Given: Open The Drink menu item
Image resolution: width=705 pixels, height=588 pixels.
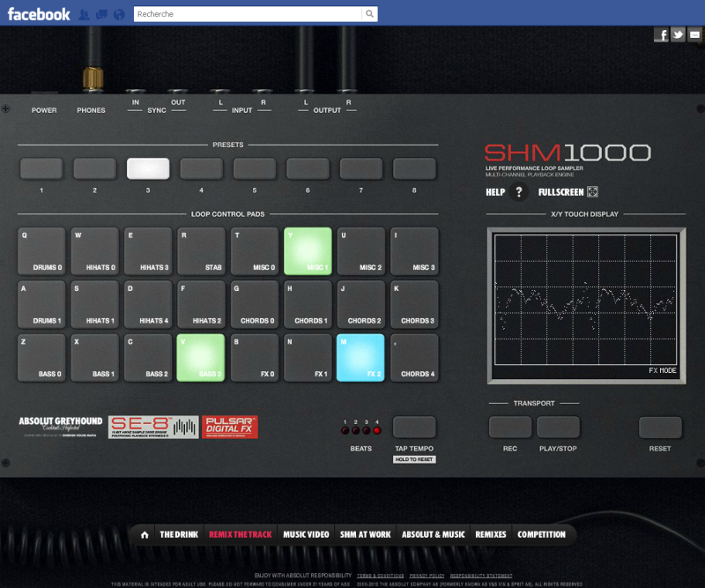Looking at the screenshot, I should click(179, 534).
